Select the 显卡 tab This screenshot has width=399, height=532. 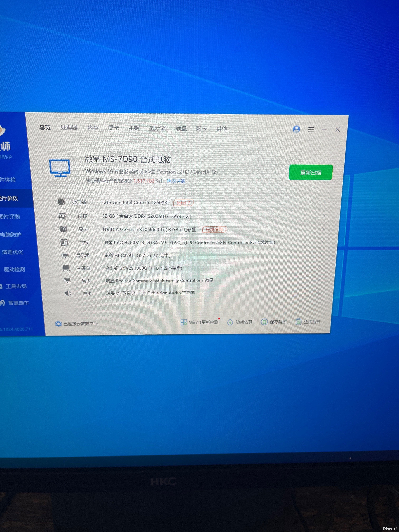pos(113,128)
